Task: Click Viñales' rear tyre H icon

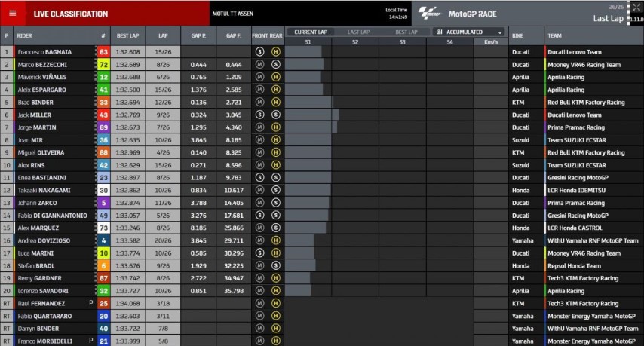Action: (275, 77)
